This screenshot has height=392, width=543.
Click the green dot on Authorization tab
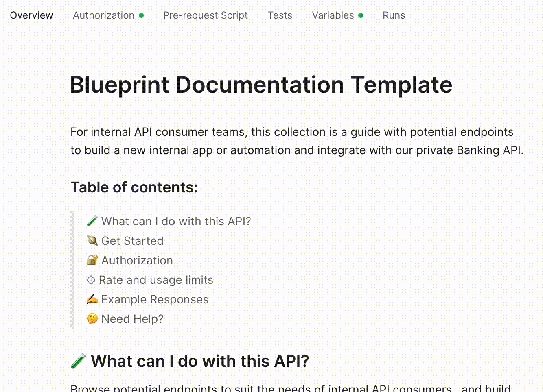[x=141, y=15]
